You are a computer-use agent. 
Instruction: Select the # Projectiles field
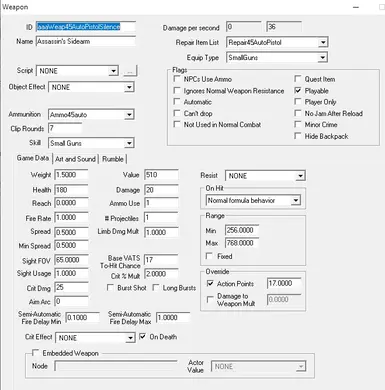161,218
